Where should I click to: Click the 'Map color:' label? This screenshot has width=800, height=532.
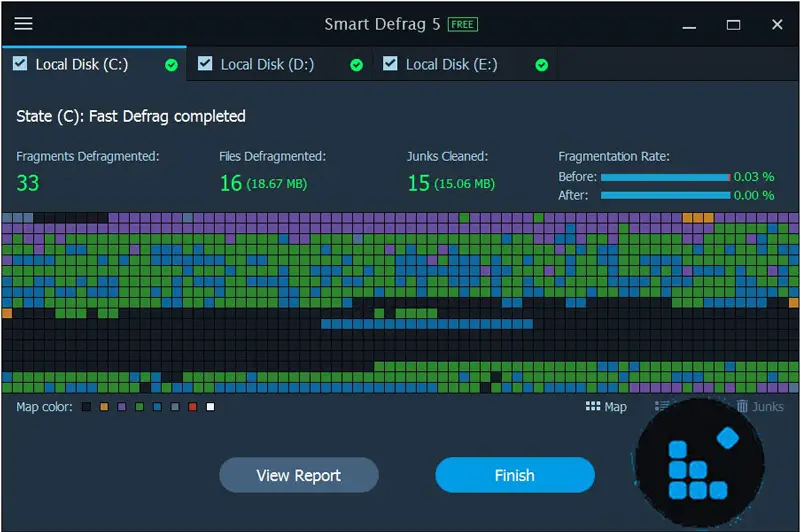44,407
